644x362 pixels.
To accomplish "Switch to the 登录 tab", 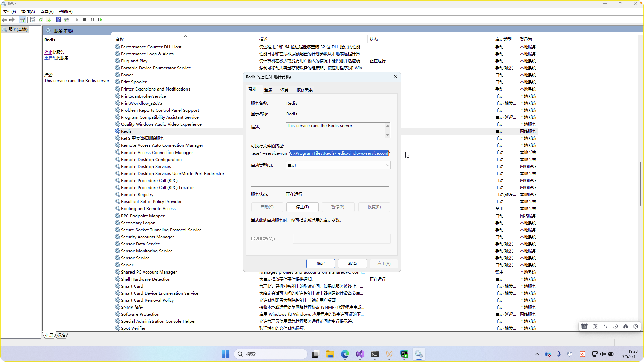I will pos(268,89).
